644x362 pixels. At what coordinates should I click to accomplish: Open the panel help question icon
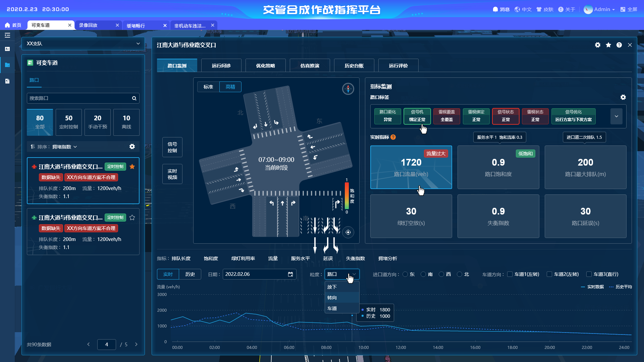click(619, 45)
